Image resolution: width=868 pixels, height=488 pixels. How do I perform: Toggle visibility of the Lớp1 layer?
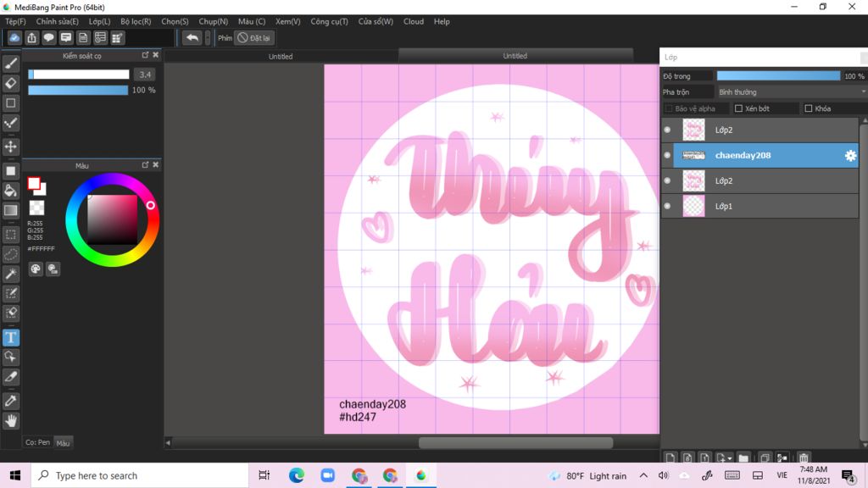tap(667, 207)
